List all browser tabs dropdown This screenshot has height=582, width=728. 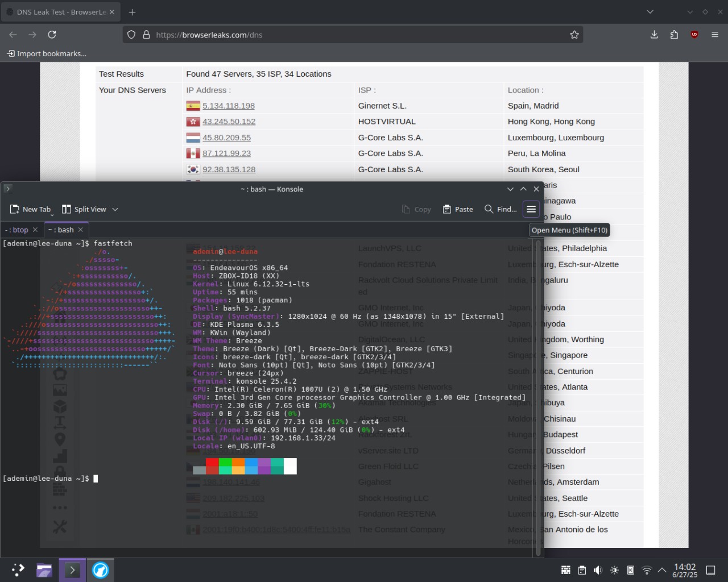click(650, 12)
